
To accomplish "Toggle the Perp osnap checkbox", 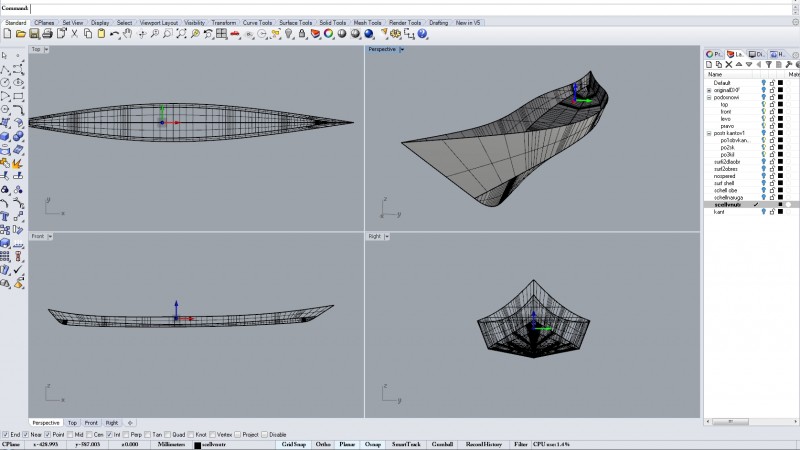I will click(125, 435).
